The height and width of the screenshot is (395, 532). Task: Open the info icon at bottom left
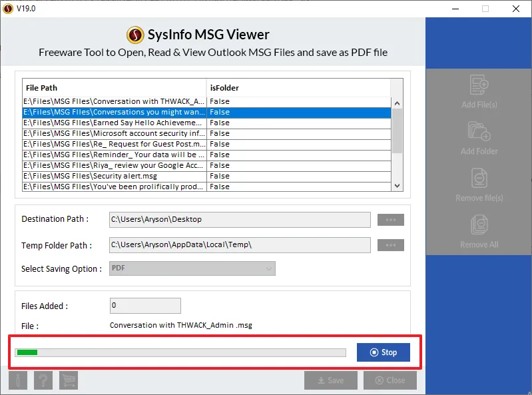18,380
